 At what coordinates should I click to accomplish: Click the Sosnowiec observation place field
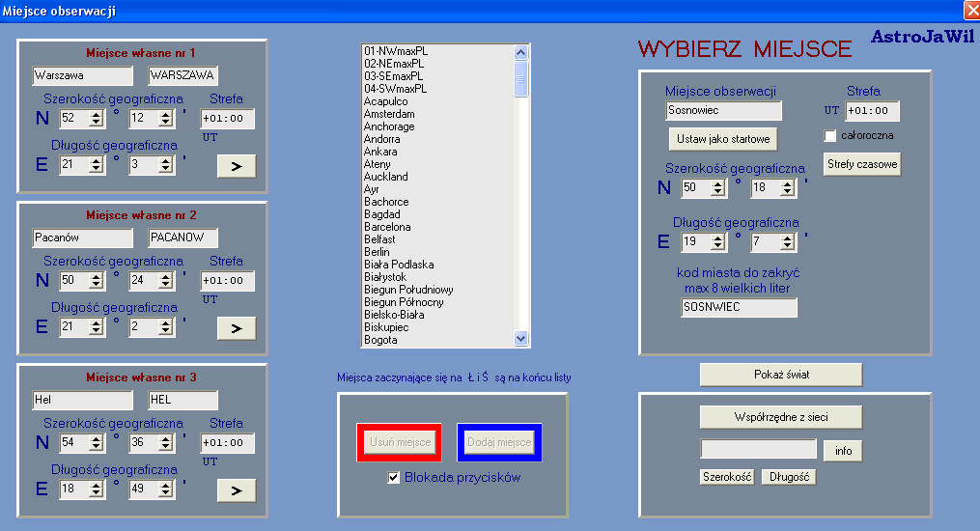click(x=724, y=111)
